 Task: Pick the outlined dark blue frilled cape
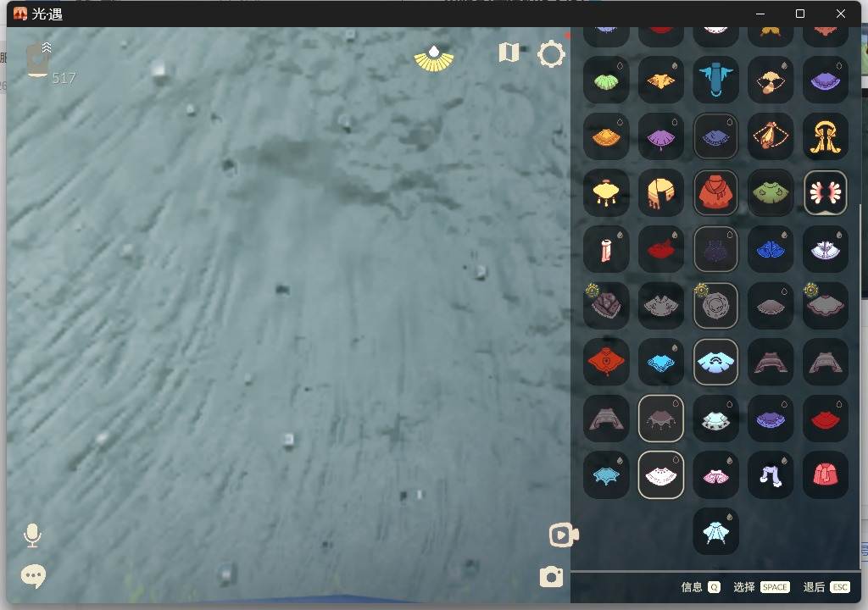(715, 136)
